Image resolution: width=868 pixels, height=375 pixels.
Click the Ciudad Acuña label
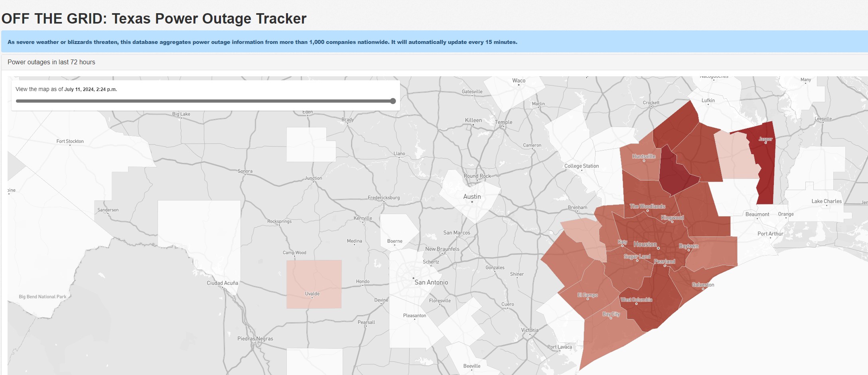(222, 283)
